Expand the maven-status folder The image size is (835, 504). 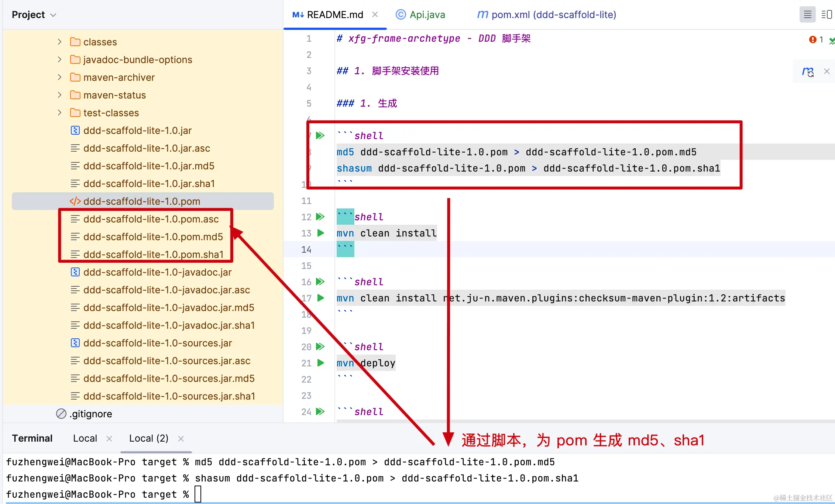(x=59, y=95)
